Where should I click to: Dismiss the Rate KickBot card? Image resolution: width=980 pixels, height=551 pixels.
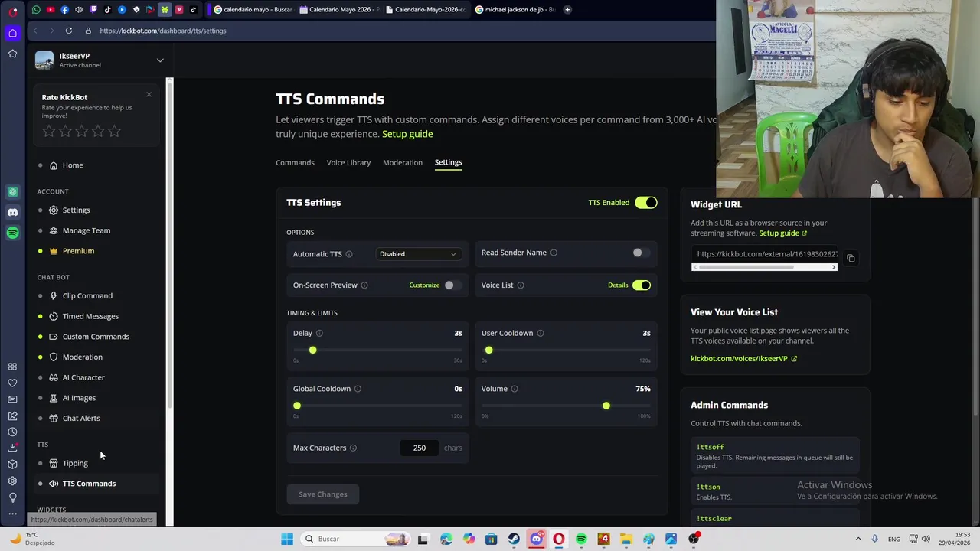[149, 95]
